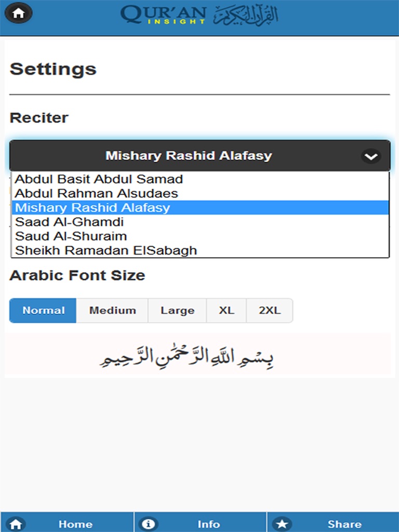Viewport: 399px width, 532px height.
Task: Click the Bismillah Arabic preview text
Action: click(x=187, y=357)
